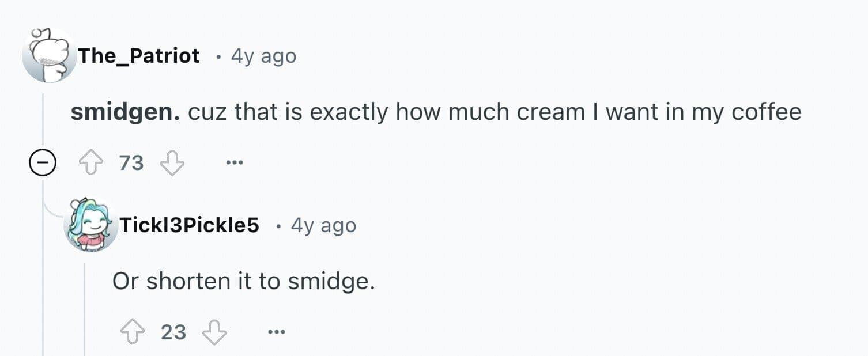Downvote The_Patriot's smidgen comment

coord(172,163)
